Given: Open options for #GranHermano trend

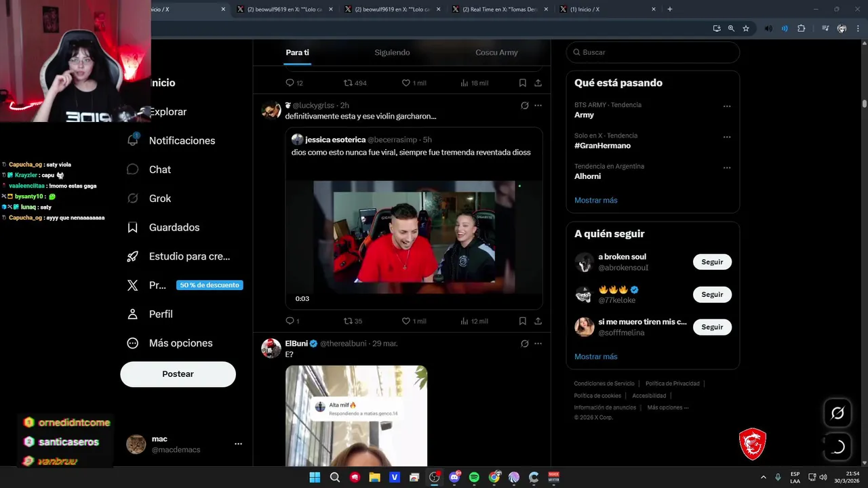Looking at the screenshot, I should click(727, 137).
